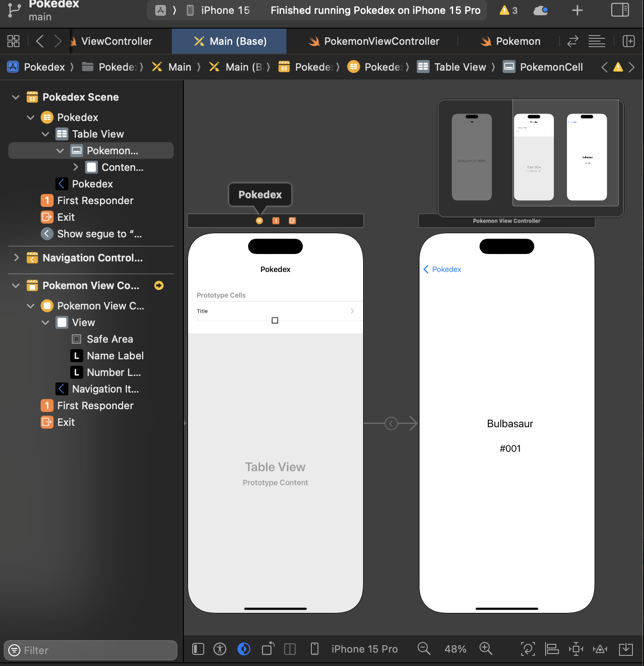Open the Xcode Cloud status icon
This screenshot has width=644, height=666.
(x=541, y=10)
